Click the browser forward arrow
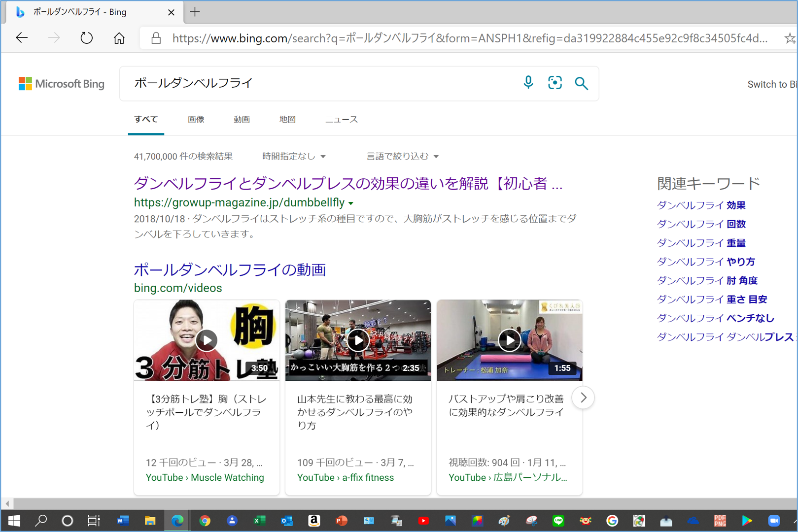This screenshot has width=798, height=532. 54,38
